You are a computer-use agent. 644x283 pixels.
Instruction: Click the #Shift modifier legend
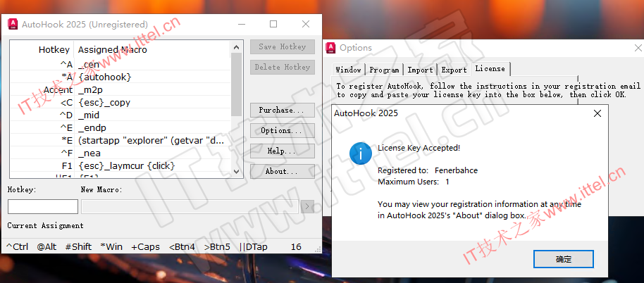click(78, 246)
